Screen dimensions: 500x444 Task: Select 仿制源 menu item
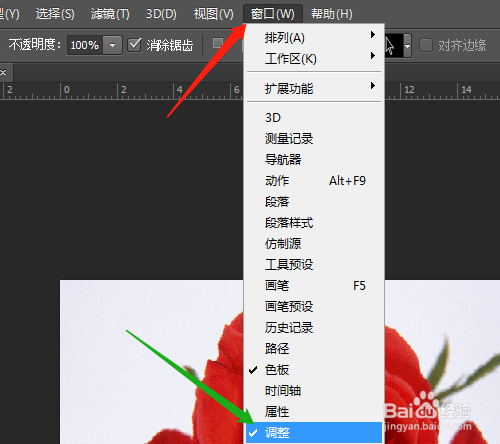(314, 244)
